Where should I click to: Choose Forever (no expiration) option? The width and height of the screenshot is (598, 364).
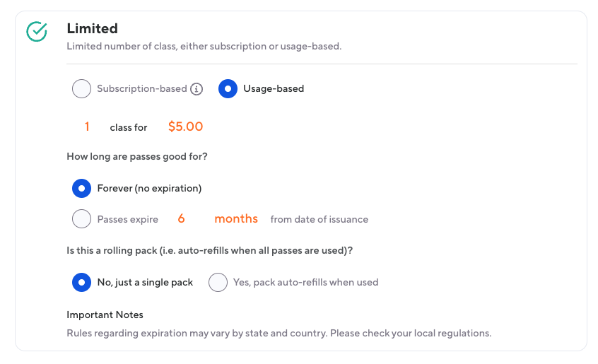pos(82,189)
